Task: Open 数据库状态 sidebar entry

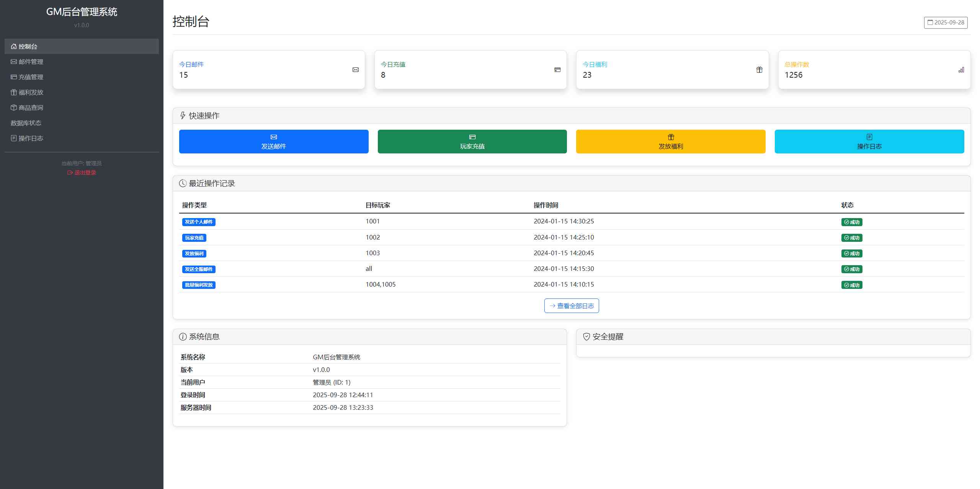Action: 26,123
